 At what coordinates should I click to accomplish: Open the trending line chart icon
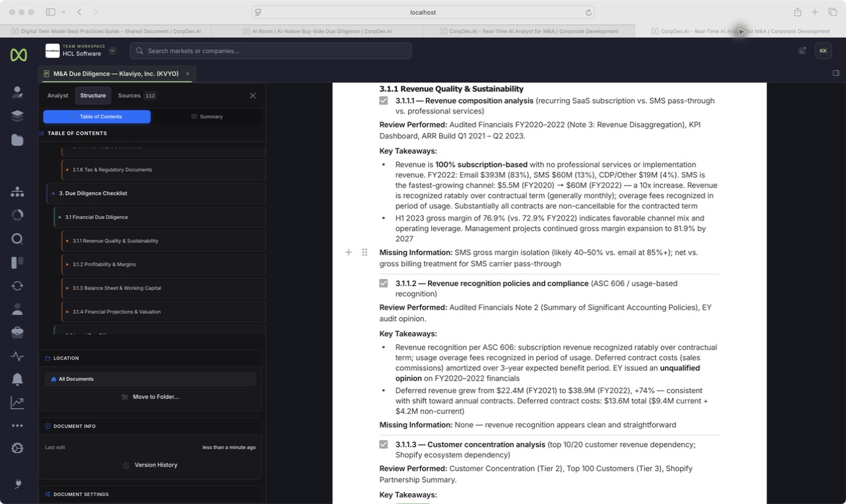click(18, 403)
